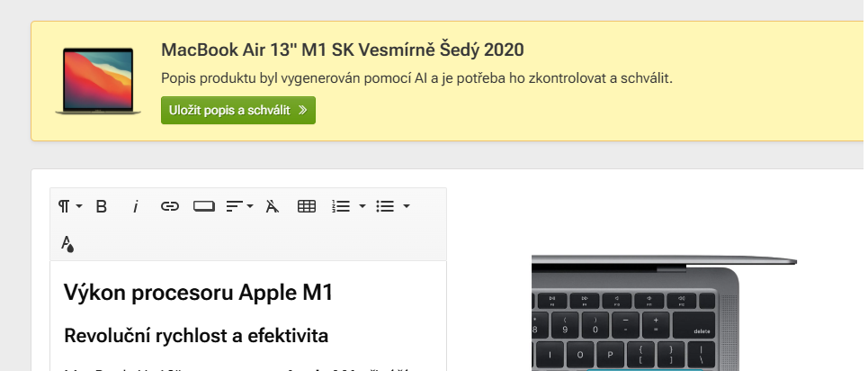Apply numbered list formatting
The image size is (868, 371).
341,206
